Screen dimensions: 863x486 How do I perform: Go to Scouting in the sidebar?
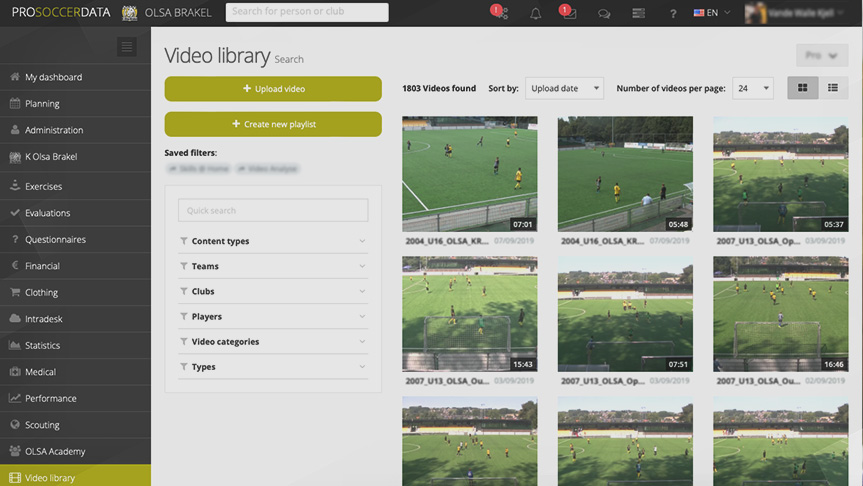[42, 425]
